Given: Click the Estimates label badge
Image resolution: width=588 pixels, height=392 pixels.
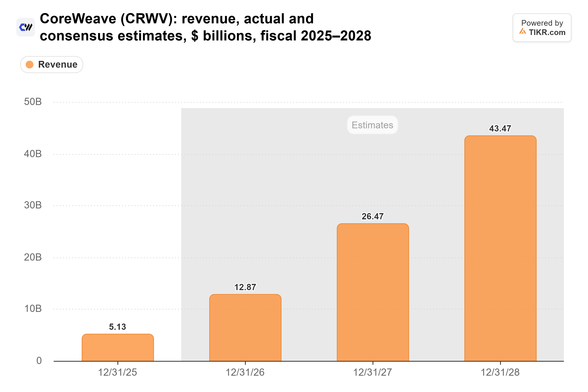Looking at the screenshot, I should click(373, 125).
